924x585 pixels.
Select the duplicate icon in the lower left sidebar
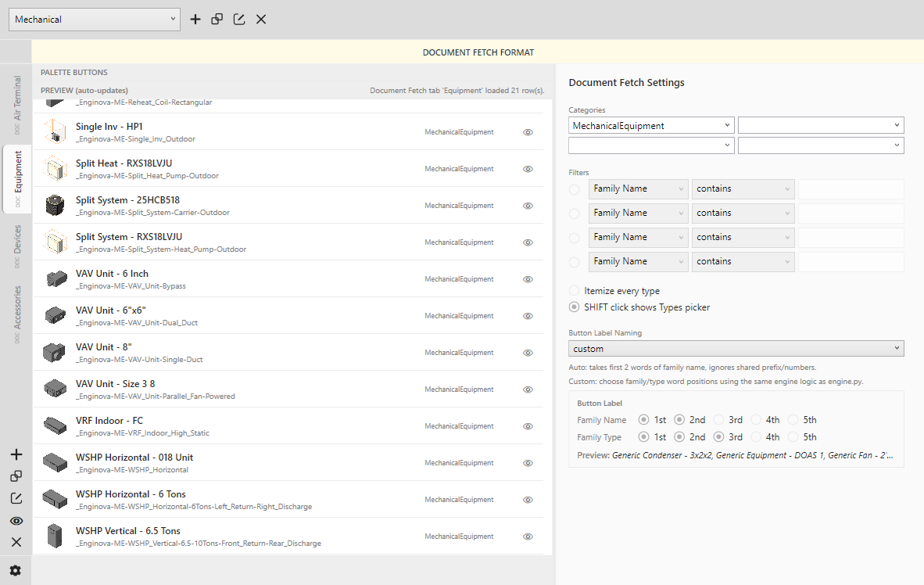click(x=16, y=476)
